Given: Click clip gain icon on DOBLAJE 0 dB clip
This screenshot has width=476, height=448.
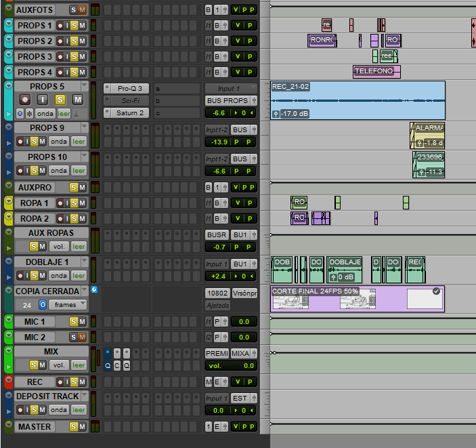Looking at the screenshot, I should pos(333,277).
